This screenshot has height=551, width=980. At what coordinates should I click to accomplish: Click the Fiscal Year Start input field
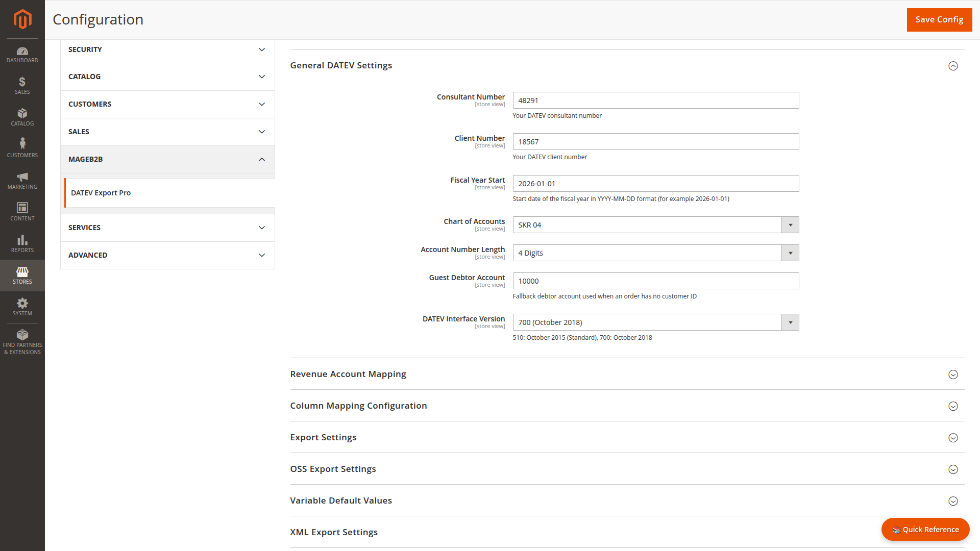pos(656,184)
